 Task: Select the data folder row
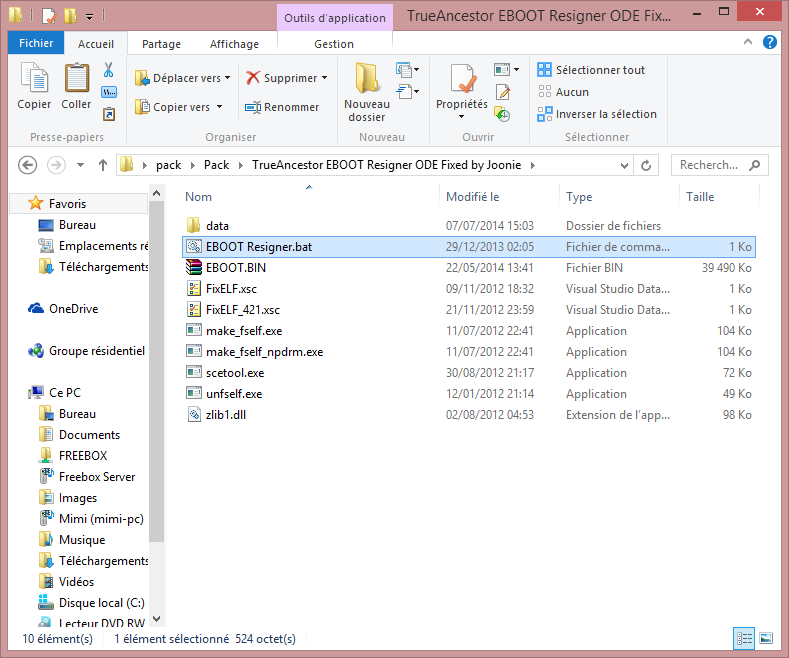(468, 226)
